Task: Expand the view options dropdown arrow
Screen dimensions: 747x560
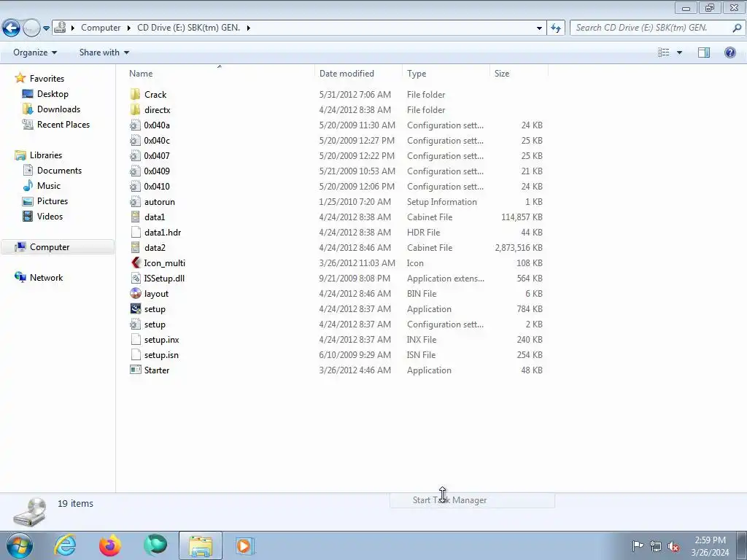Action: pos(679,52)
